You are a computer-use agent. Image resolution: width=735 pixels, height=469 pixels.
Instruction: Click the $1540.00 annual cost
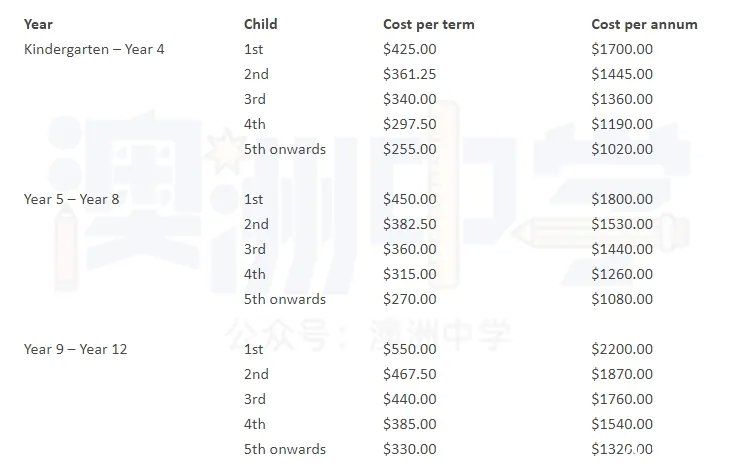tap(622, 424)
